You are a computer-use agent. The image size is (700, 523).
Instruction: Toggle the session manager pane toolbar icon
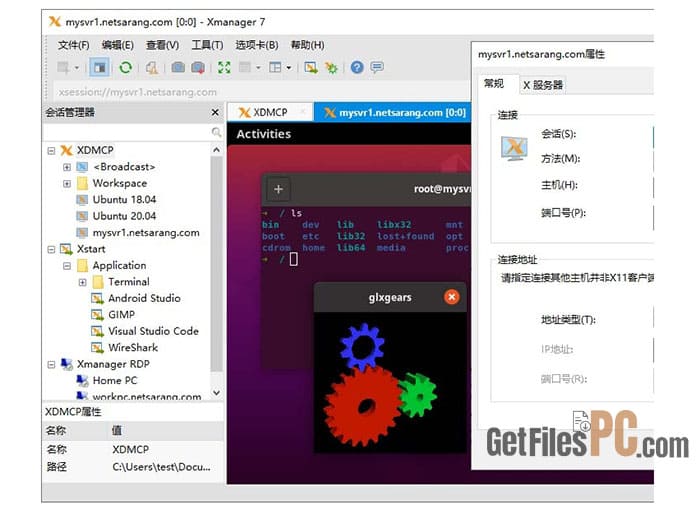[100, 68]
